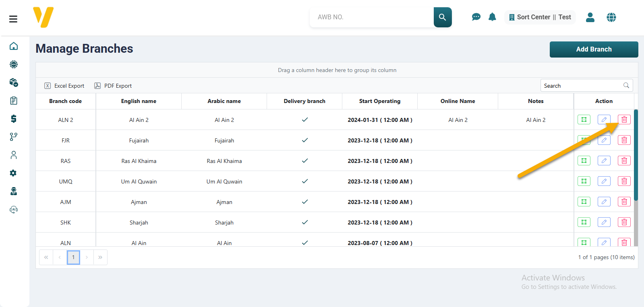Image resolution: width=644 pixels, height=307 pixels.
Task: Edit the Fujairah branch row
Action: coord(604,140)
